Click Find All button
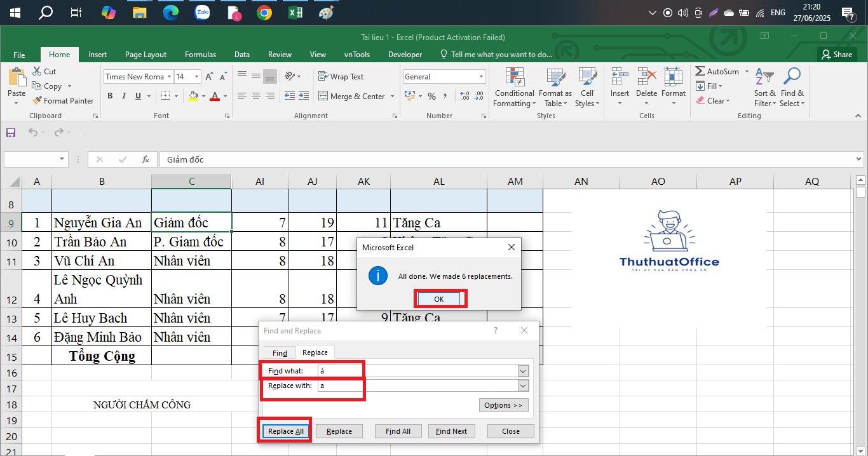The height and width of the screenshot is (456, 868). pos(398,431)
